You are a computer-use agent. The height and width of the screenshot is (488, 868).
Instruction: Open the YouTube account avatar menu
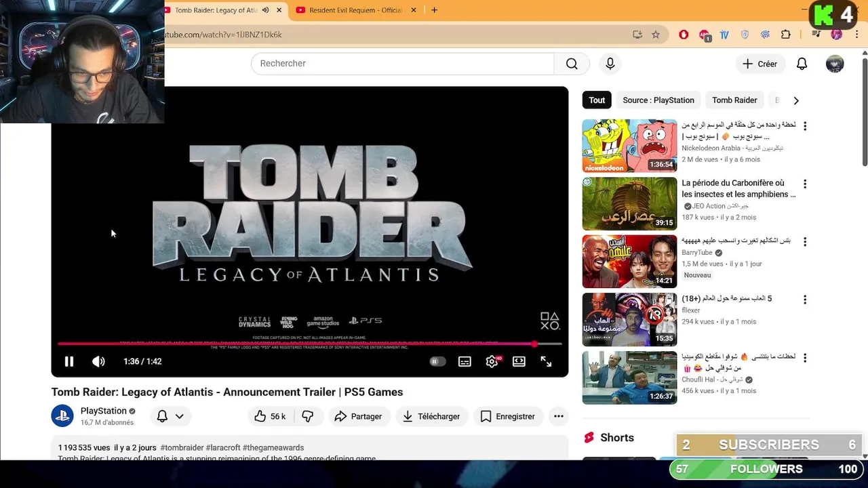[835, 64]
